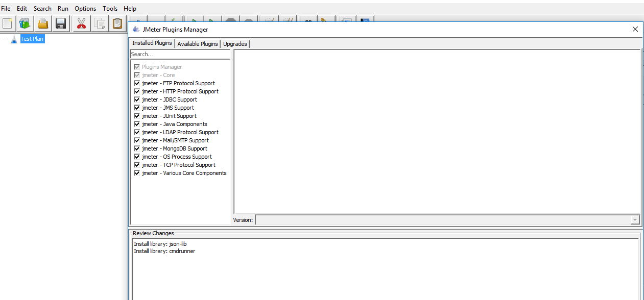Uncheck jmeter - Java Components
This screenshot has width=644, height=300.
137,124
